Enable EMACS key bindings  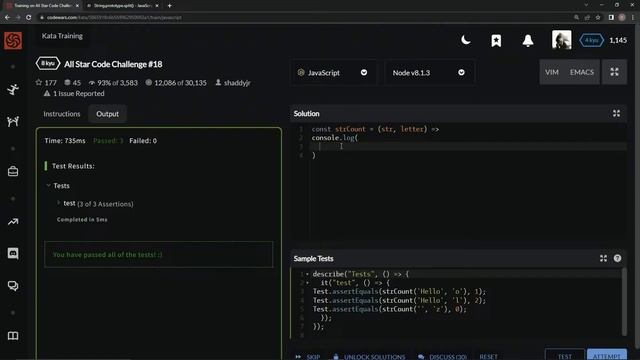(x=582, y=72)
